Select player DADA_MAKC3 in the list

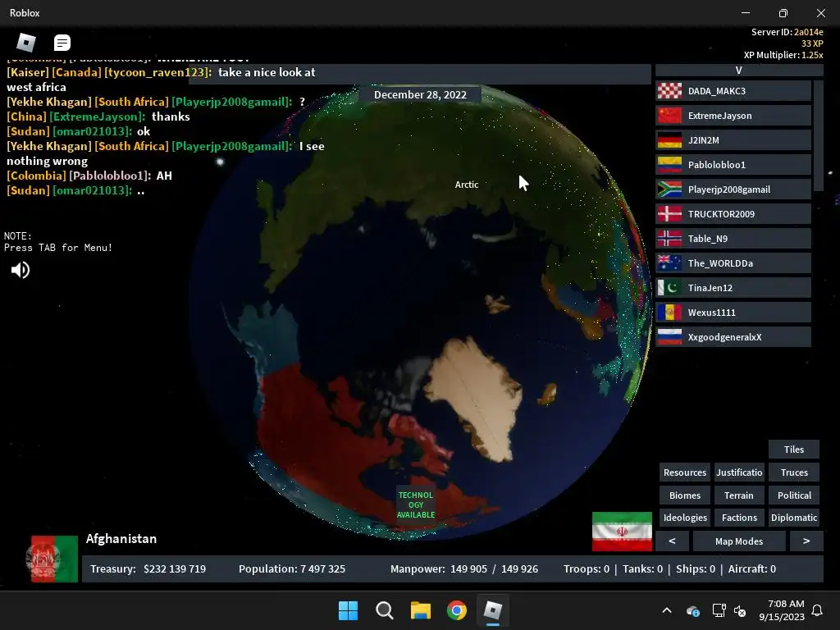[x=733, y=91]
